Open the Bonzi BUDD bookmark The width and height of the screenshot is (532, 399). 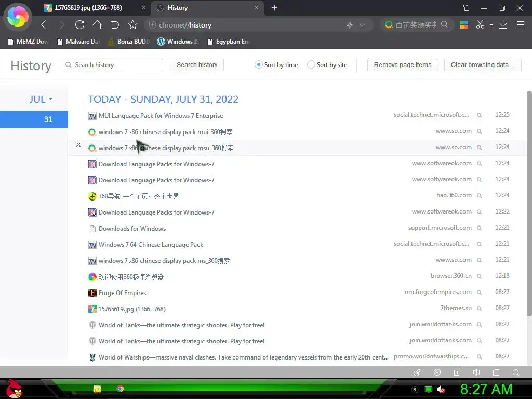129,42
